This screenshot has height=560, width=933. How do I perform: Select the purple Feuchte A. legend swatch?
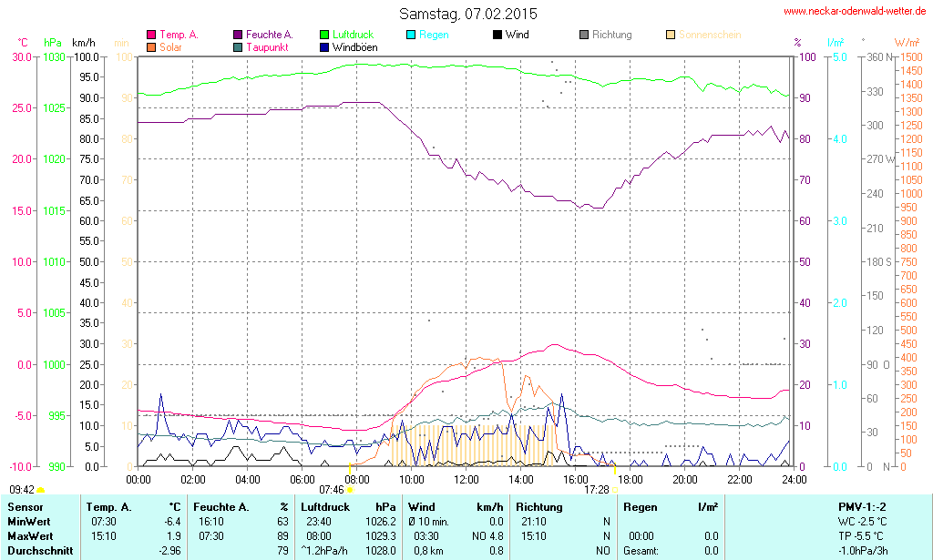click(x=238, y=35)
